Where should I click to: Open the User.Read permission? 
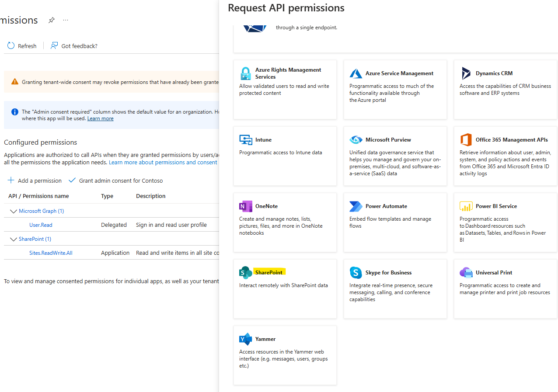pyautogui.click(x=41, y=225)
